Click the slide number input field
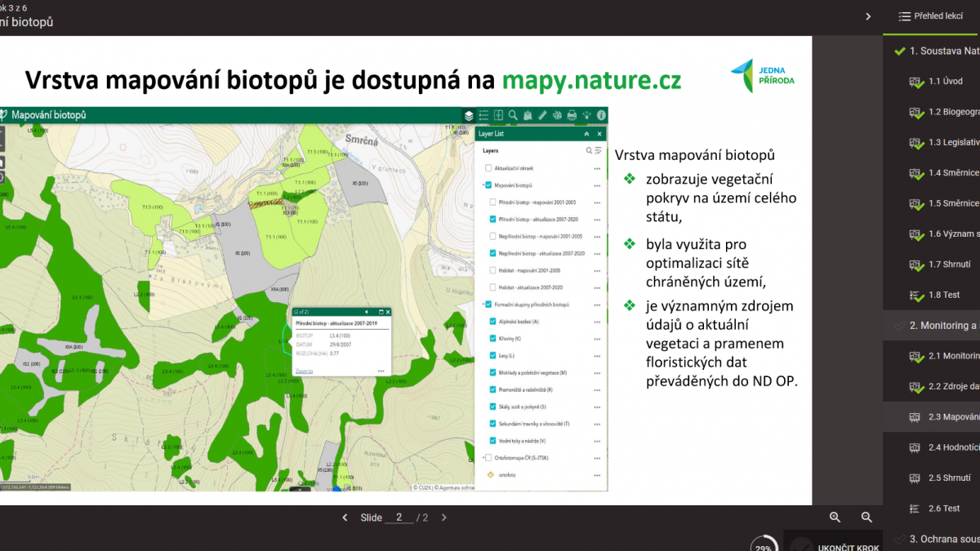980x551 pixels. pyautogui.click(x=399, y=518)
